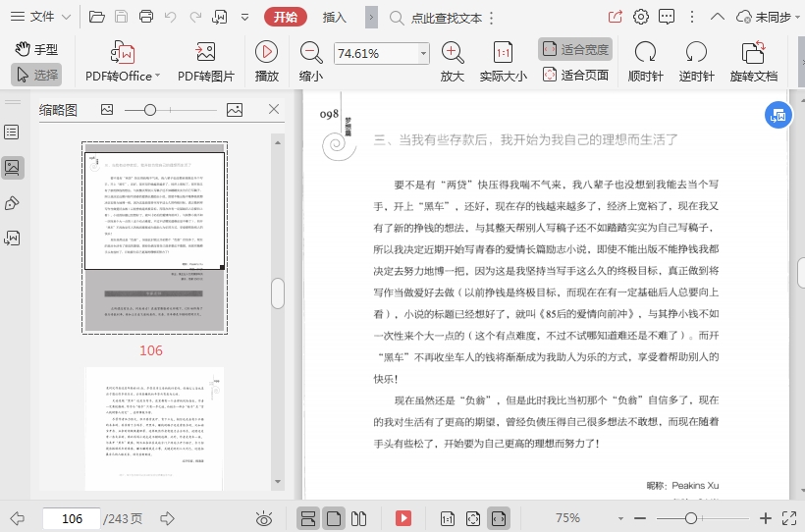Click the thumbnail size slider handle
This screenshot has width=805, height=532.
point(151,110)
